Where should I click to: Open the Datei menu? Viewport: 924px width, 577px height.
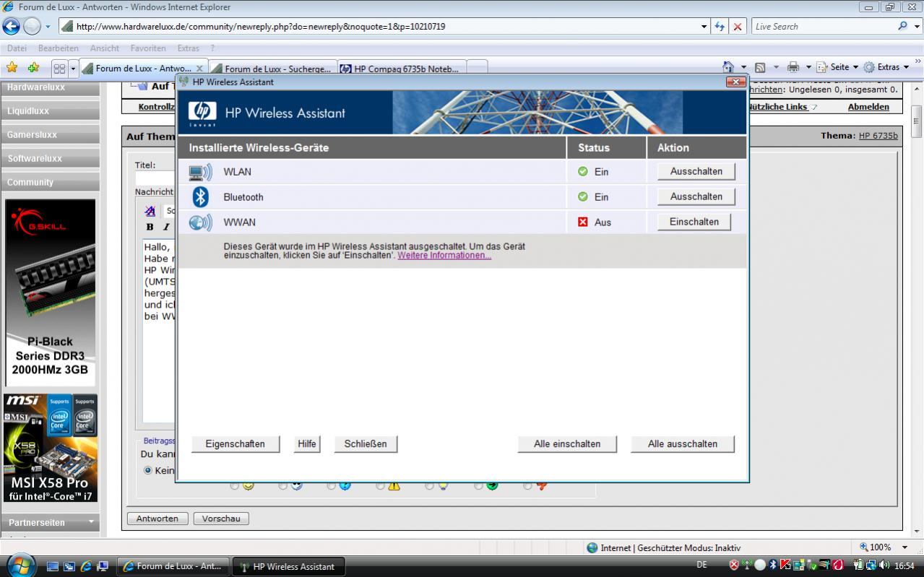(x=17, y=48)
